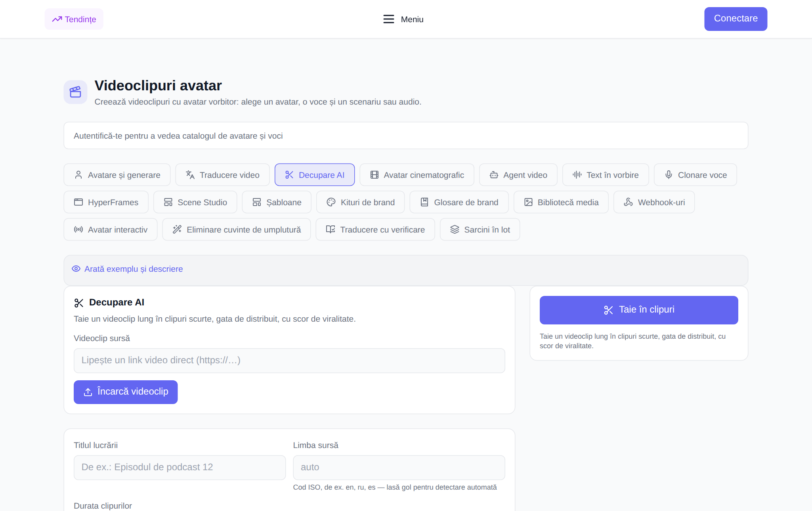This screenshot has height=511, width=812.
Task: Open the Agent video tab
Action: coord(518,175)
